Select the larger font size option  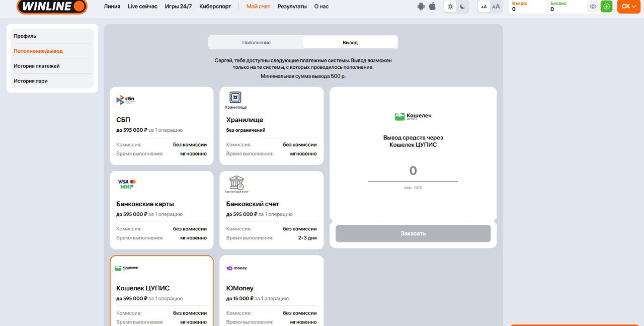tap(496, 7)
